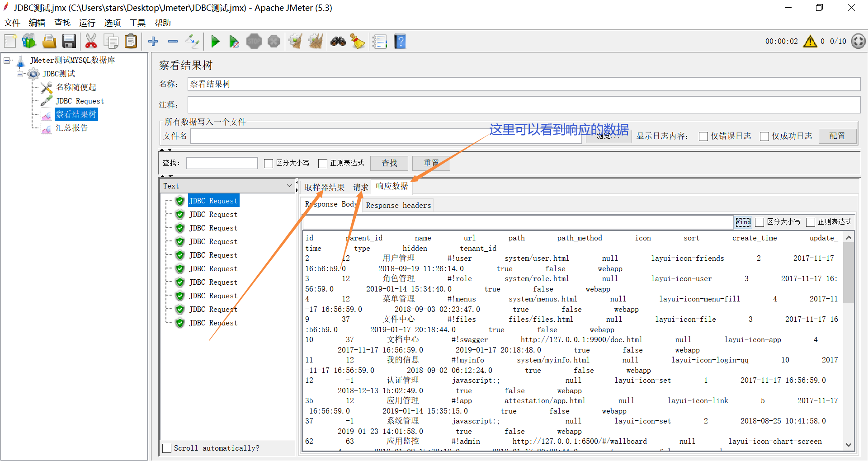Save the test plan with the disk icon
868x461 pixels.
69,41
